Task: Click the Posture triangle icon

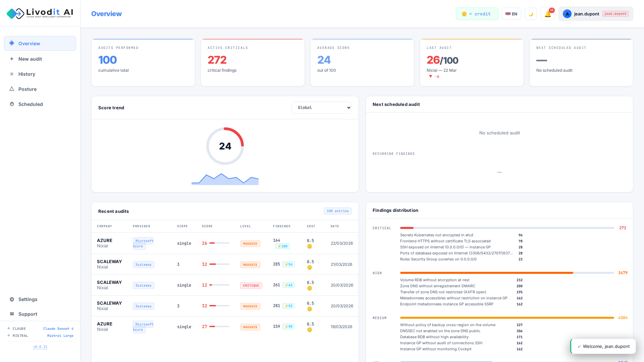Action: tap(12, 89)
